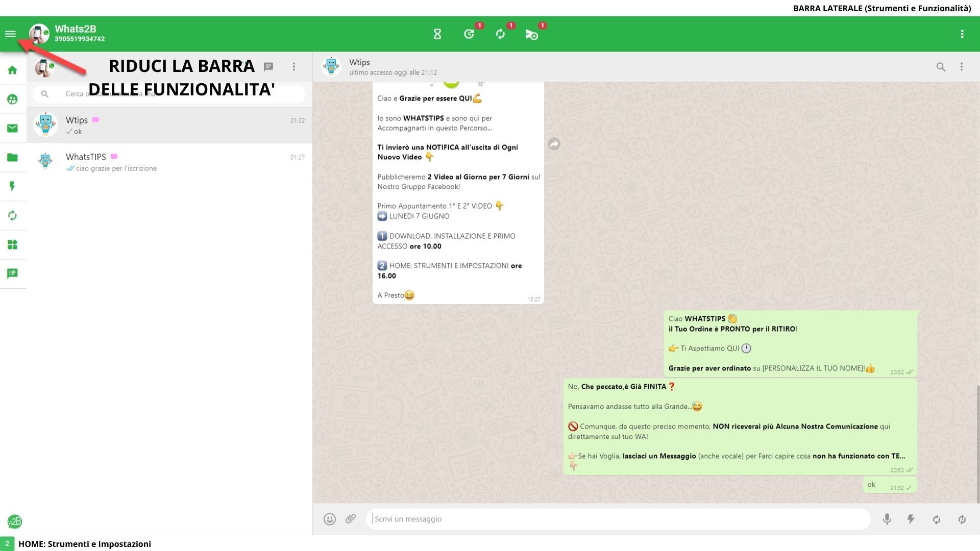Open Wtips contact info from header name
Screen dimensions: 980x551
[359, 62]
